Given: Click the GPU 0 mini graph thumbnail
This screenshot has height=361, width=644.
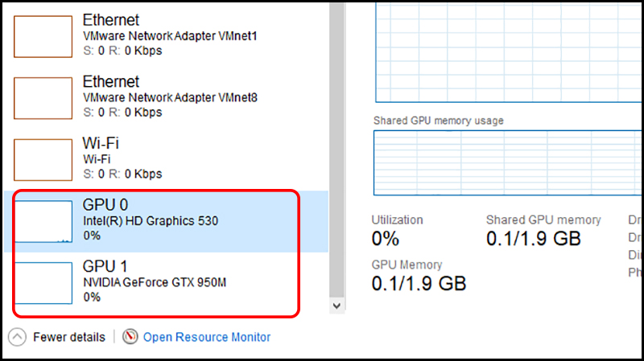Looking at the screenshot, I should (43, 222).
